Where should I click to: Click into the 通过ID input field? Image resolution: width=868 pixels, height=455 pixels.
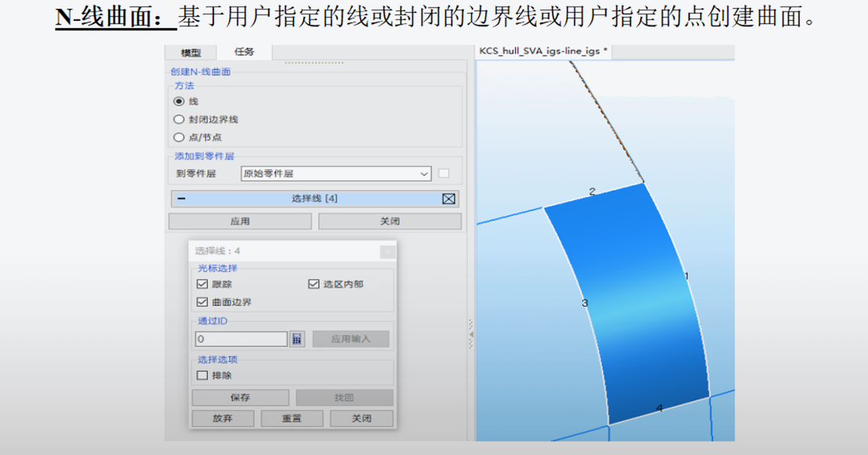[x=242, y=339]
